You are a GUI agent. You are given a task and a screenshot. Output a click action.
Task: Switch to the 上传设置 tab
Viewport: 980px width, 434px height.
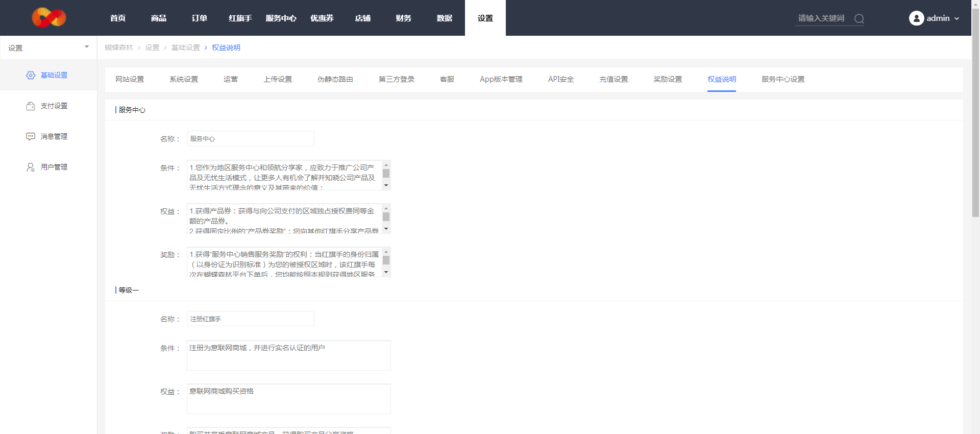(278, 79)
